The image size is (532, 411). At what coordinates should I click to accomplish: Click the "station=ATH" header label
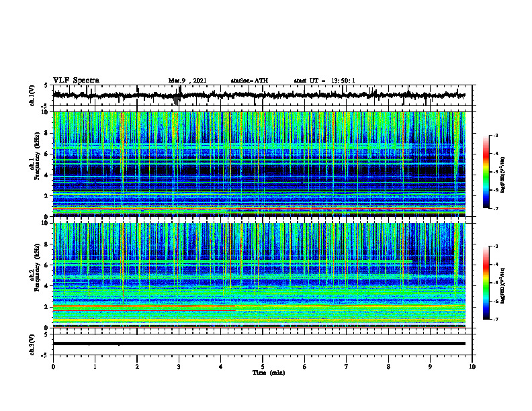coord(249,81)
